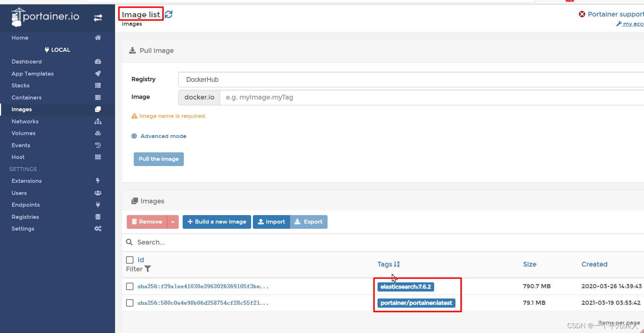Open Volumes in the sidebar
The height and width of the screenshot is (333, 644).
[x=24, y=133]
